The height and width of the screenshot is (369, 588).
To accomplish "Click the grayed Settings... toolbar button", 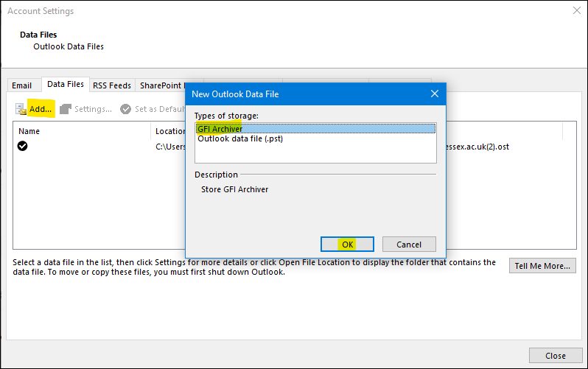I will tap(86, 109).
